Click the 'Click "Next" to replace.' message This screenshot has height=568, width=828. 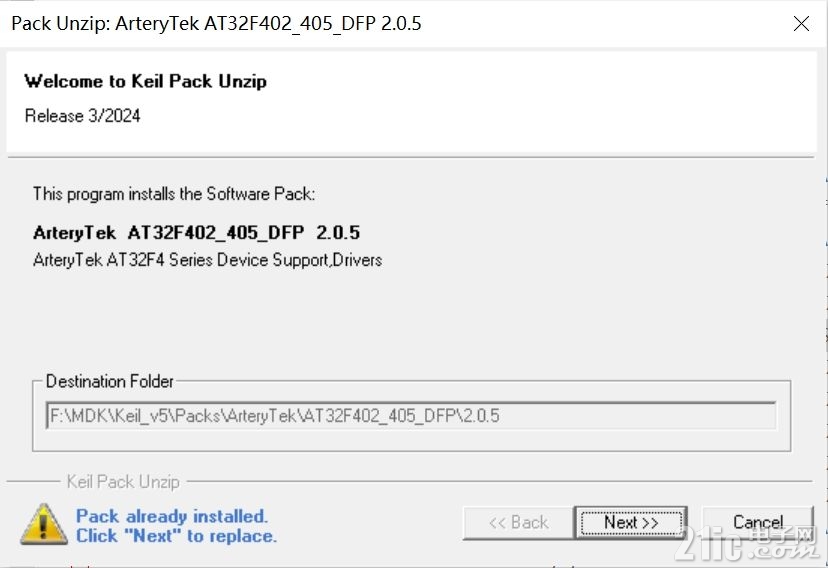[x=176, y=536]
